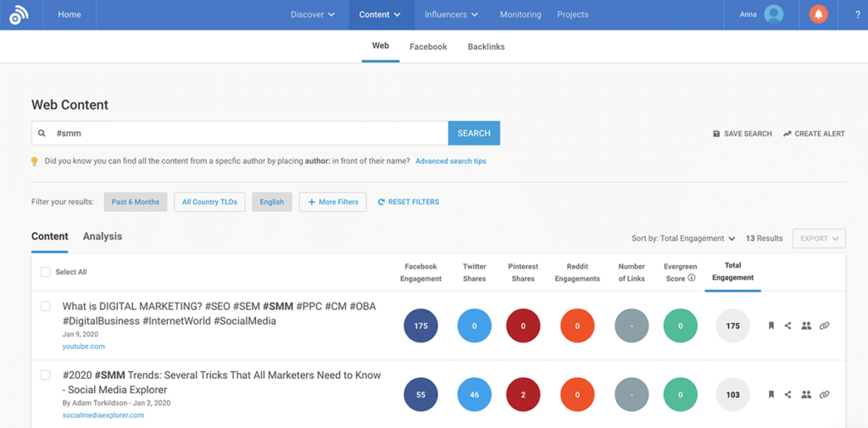The width and height of the screenshot is (868, 428).
Task: Click backlinks chain icon for Social Media Explorer result
Action: (825, 395)
